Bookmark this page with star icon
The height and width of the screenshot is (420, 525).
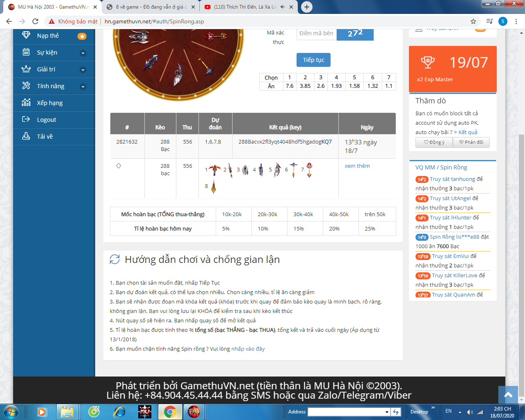[x=473, y=21]
